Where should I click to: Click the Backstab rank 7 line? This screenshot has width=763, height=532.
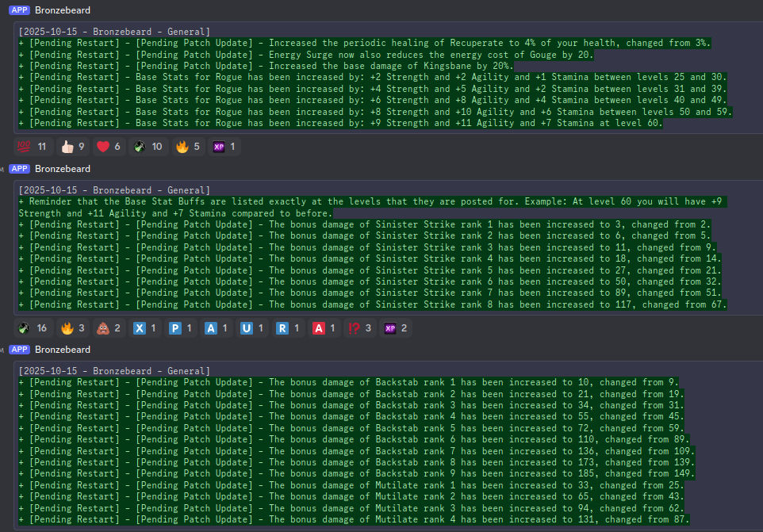[x=357, y=451]
